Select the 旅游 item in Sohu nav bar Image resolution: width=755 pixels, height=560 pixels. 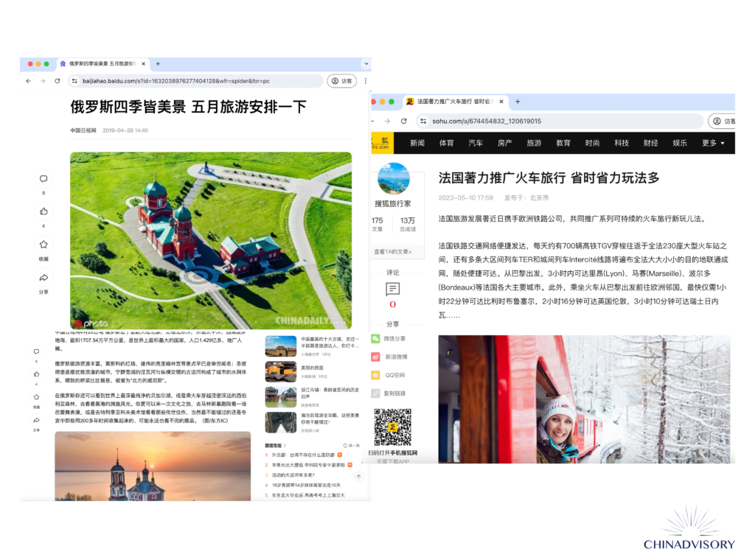coord(534,143)
